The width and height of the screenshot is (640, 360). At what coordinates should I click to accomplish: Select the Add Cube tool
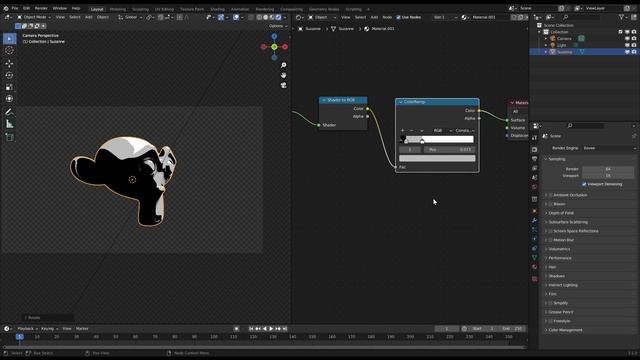pos(9,137)
